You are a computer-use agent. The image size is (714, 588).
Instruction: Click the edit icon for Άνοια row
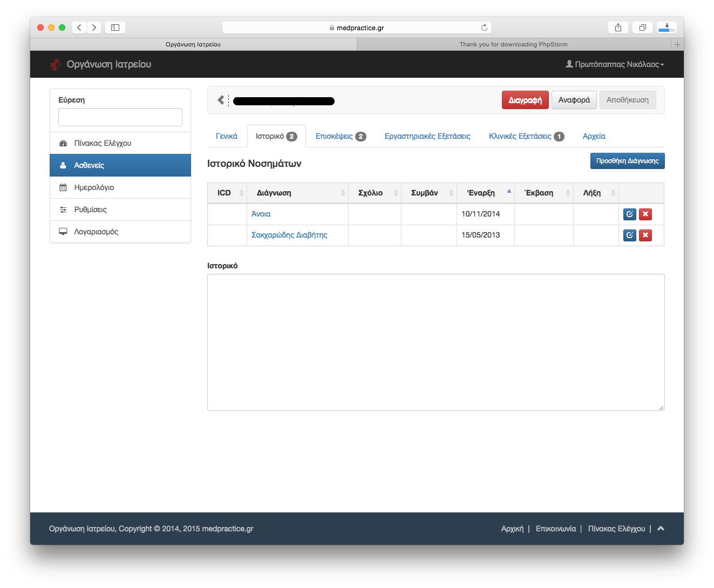point(629,214)
